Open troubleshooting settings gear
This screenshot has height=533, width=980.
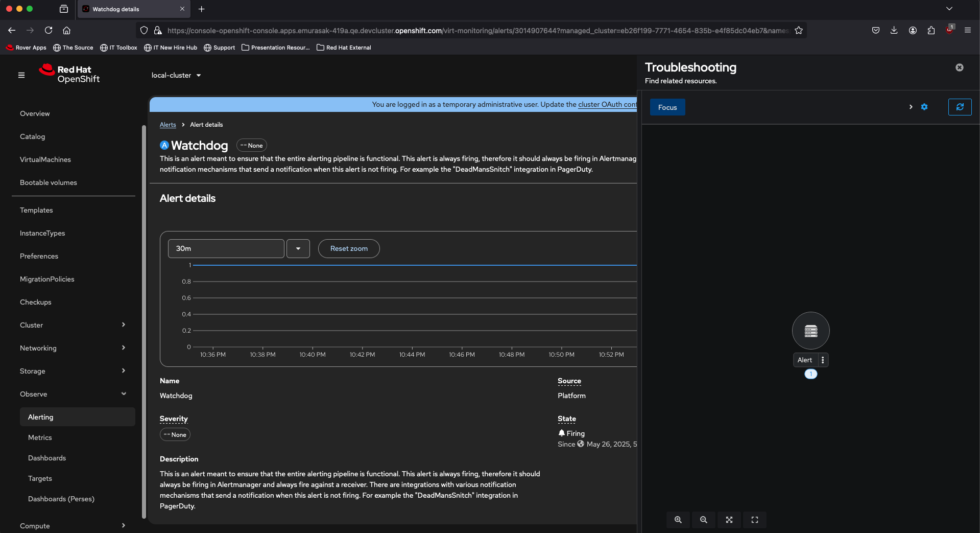924,107
